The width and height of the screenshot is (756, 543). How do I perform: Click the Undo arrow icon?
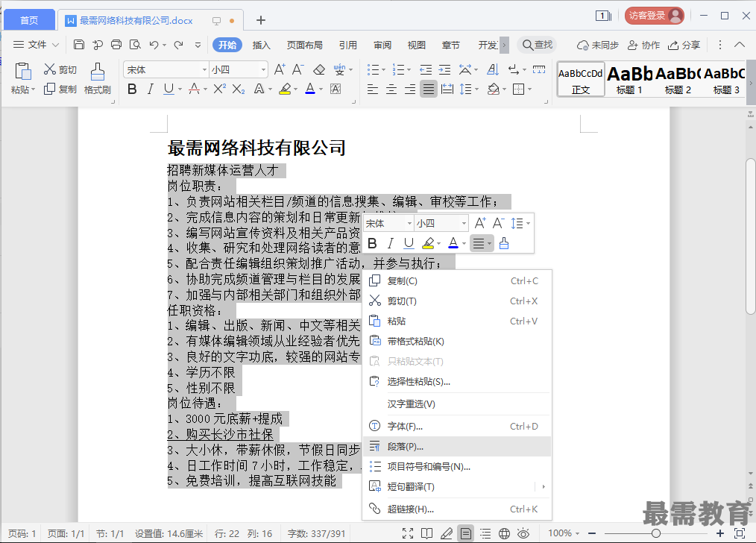click(154, 45)
